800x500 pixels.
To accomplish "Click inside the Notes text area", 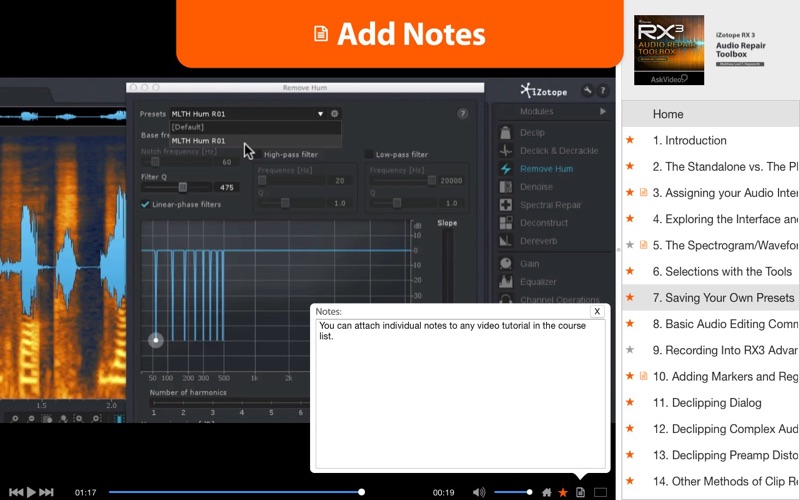I will click(460, 394).
